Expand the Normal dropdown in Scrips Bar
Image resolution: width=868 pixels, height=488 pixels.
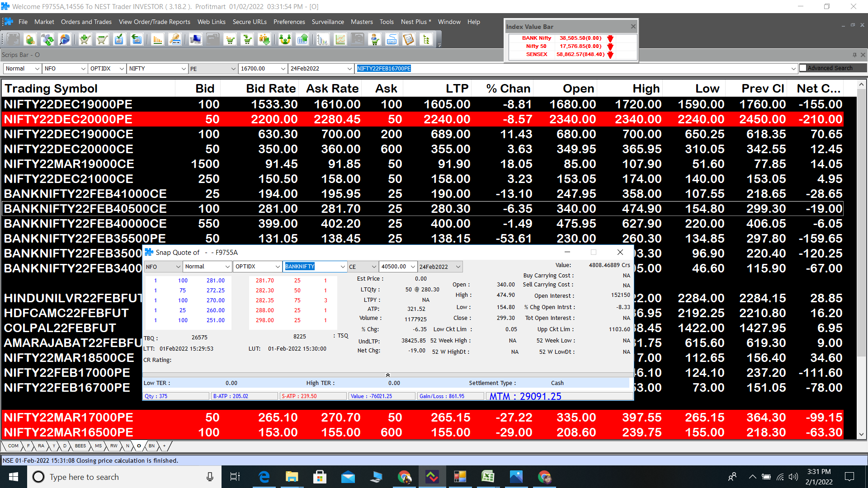click(37, 69)
